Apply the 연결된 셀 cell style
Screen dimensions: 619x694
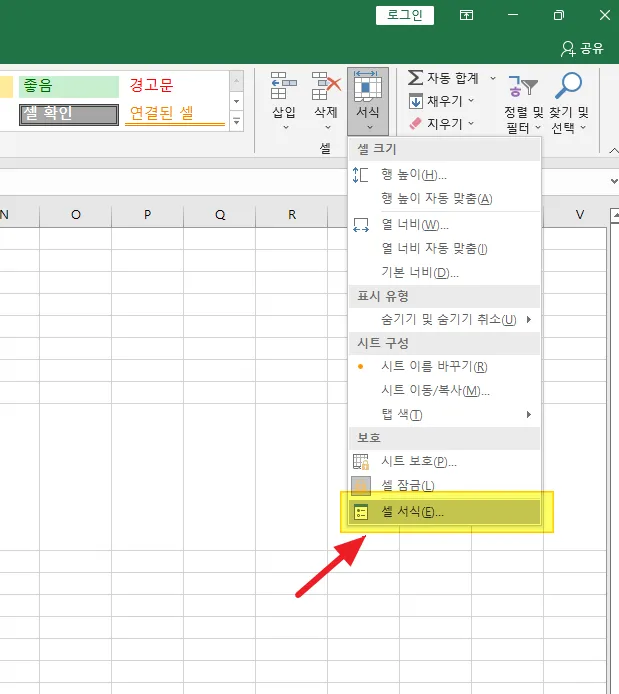click(174, 114)
